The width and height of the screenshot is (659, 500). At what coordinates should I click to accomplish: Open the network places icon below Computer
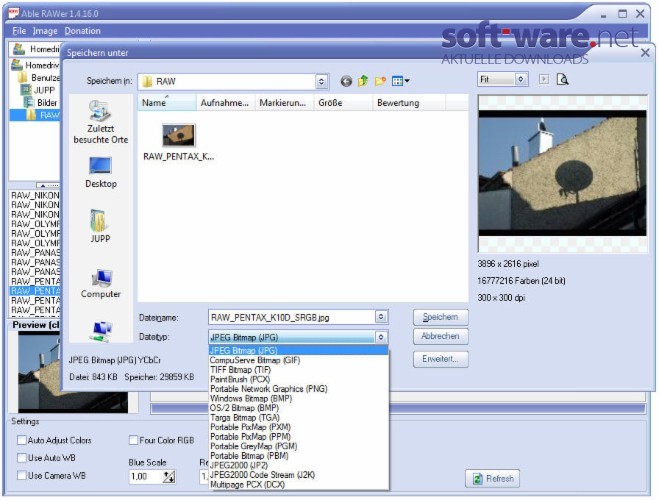pos(101,332)
